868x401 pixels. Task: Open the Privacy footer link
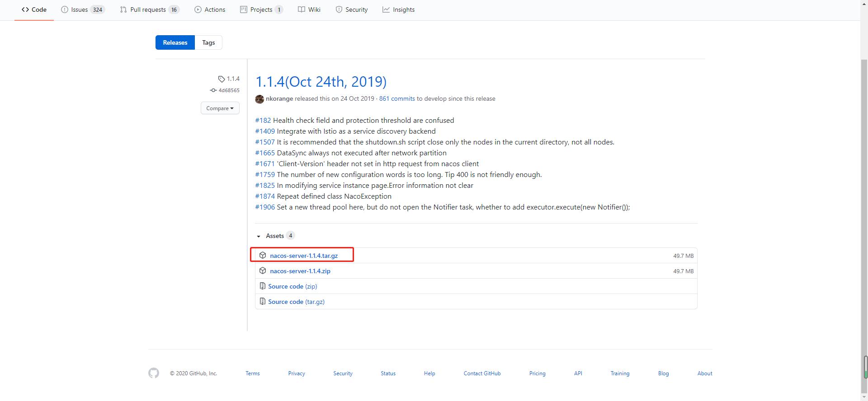coord(297,373)
